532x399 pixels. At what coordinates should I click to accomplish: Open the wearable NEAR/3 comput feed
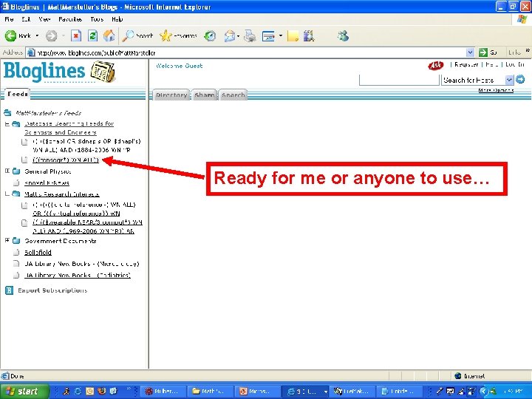(87, 226)
